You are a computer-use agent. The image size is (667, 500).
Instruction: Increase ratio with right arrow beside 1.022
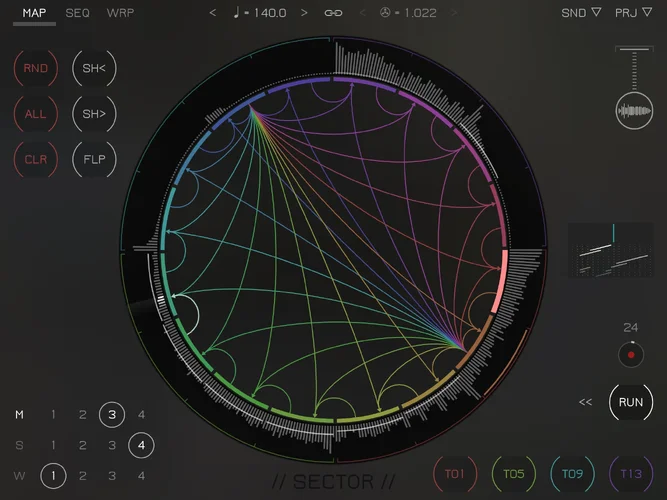click(454, 13)
